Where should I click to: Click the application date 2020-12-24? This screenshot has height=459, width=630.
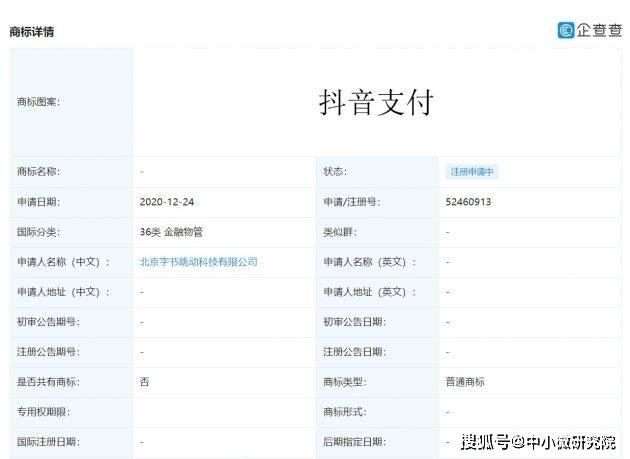click(167, 202)
